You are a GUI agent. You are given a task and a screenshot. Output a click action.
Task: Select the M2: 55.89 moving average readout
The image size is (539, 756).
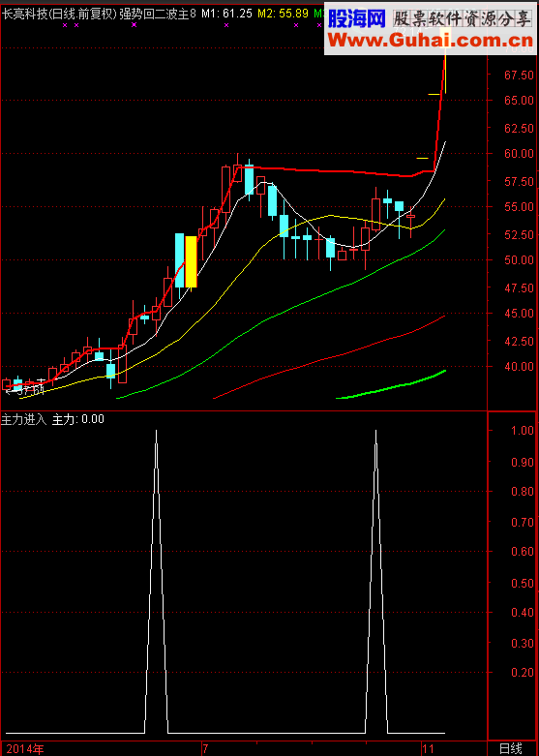[283, 14]
